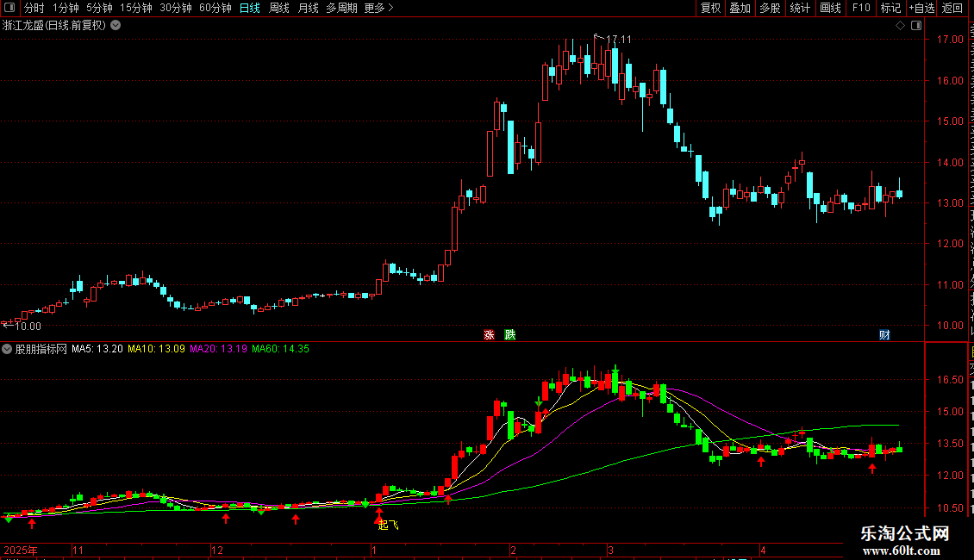The height and width of the screenshot is (560, 974).
Task: Select the 1分钟 period tab
Action: [x=66, y=8]
